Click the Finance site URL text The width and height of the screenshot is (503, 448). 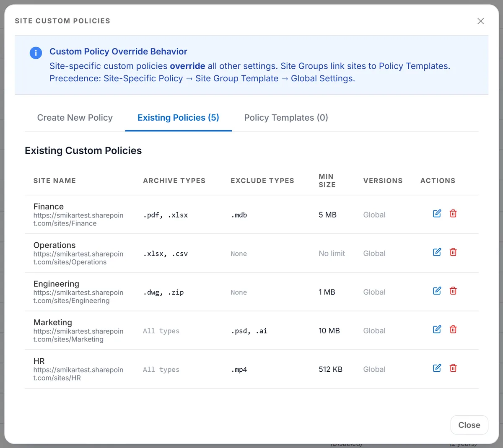point(78,219)
